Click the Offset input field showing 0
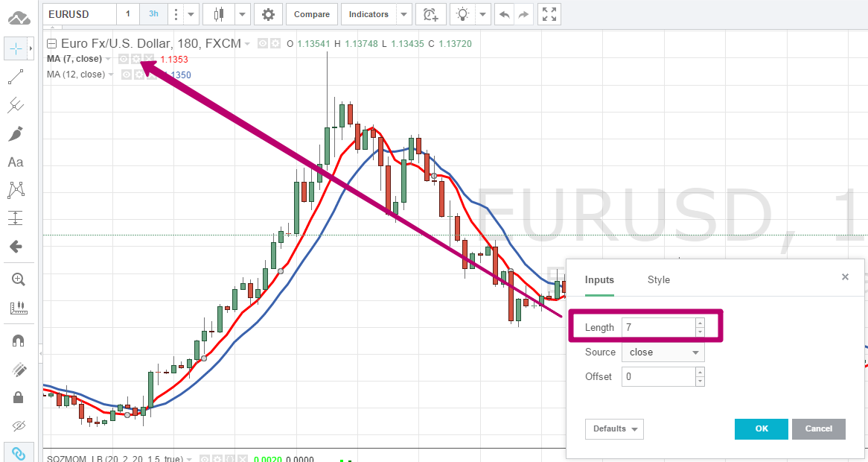868x462 pixels. [x=659, y=377]
